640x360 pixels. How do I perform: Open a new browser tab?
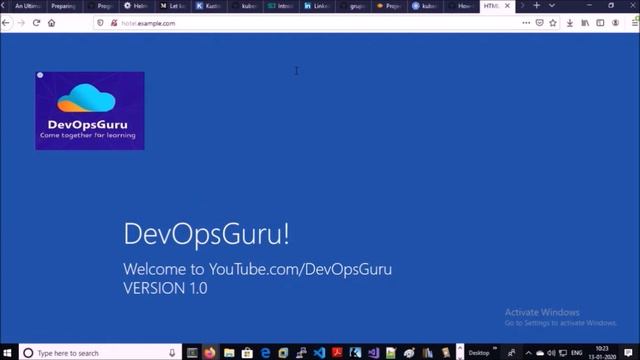click(x=537, y=5)
